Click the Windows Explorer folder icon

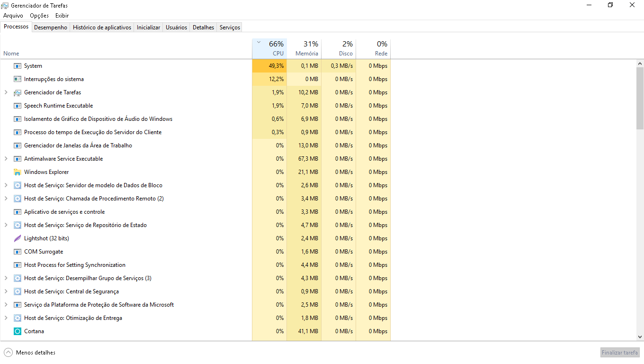point(18,172)
